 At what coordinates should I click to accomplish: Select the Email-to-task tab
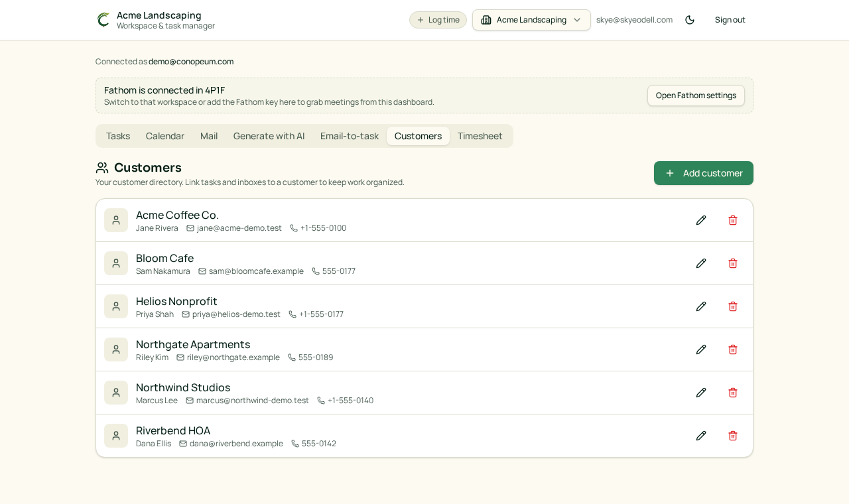350,136
